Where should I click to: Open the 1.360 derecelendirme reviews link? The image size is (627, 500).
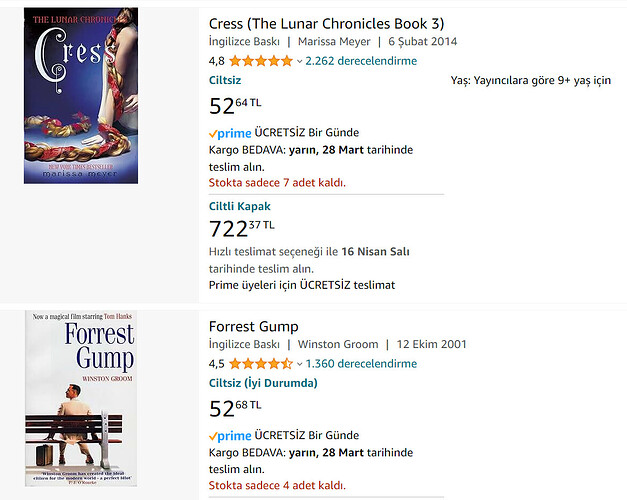click(361, 364)
